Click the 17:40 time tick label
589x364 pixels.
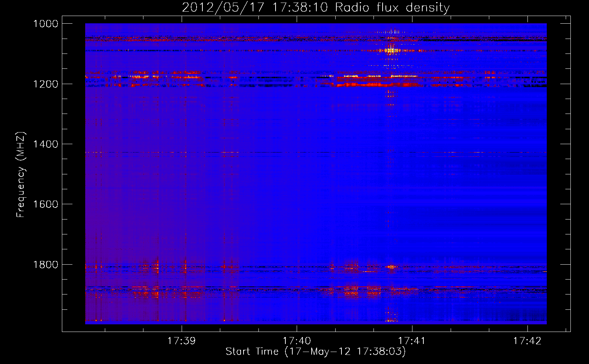[297, 341]
